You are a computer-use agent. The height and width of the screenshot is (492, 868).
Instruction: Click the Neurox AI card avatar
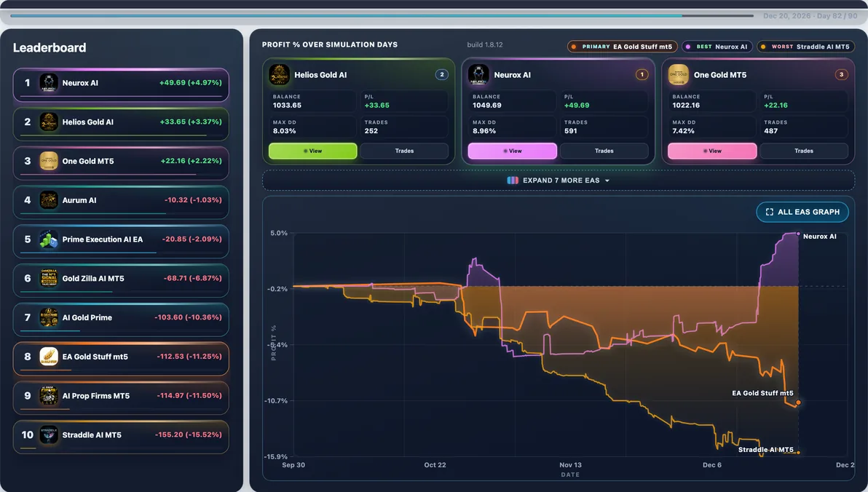coord(478,75)
